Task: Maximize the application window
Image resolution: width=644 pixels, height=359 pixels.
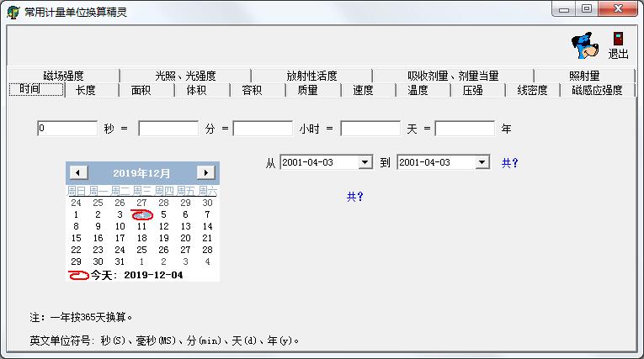Action: 587,9
